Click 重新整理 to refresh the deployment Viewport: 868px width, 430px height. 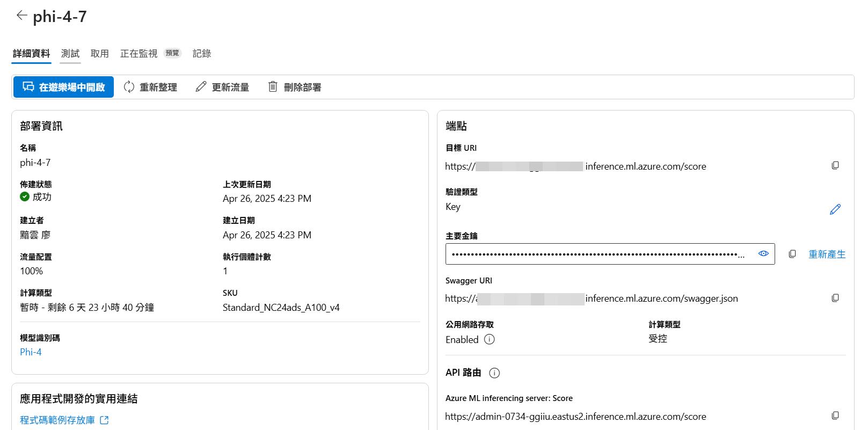coord(150,87)
